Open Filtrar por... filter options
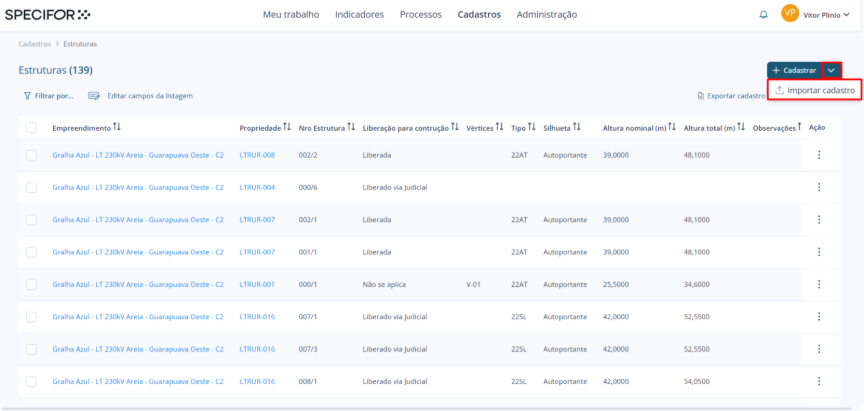864x411 pixels. 48,96
